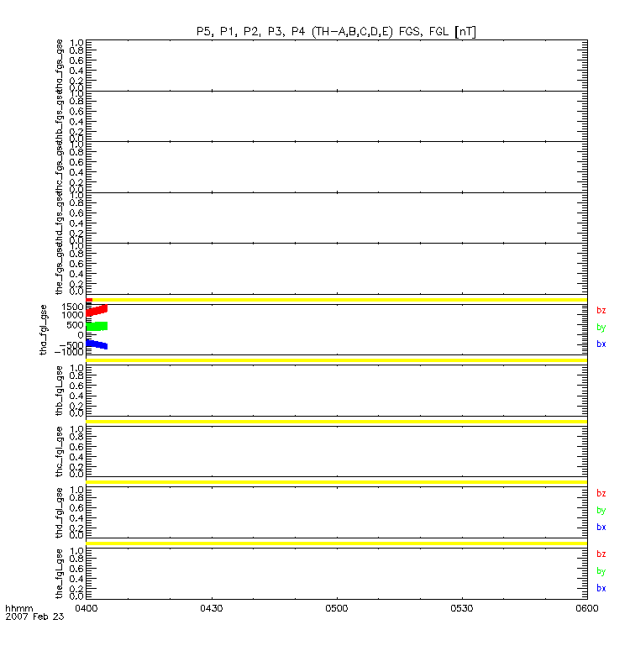Click the by legend label beside tha_fgl_gse panel
This screenshot has height=672, width=630.
[x=601, y=328]
